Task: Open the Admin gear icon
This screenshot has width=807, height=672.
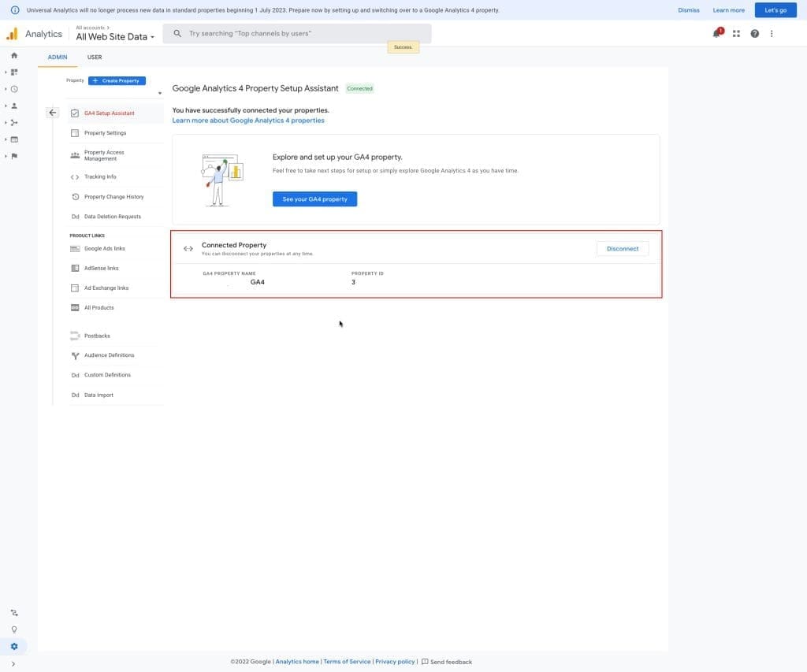Action: (x=14, y=647)
